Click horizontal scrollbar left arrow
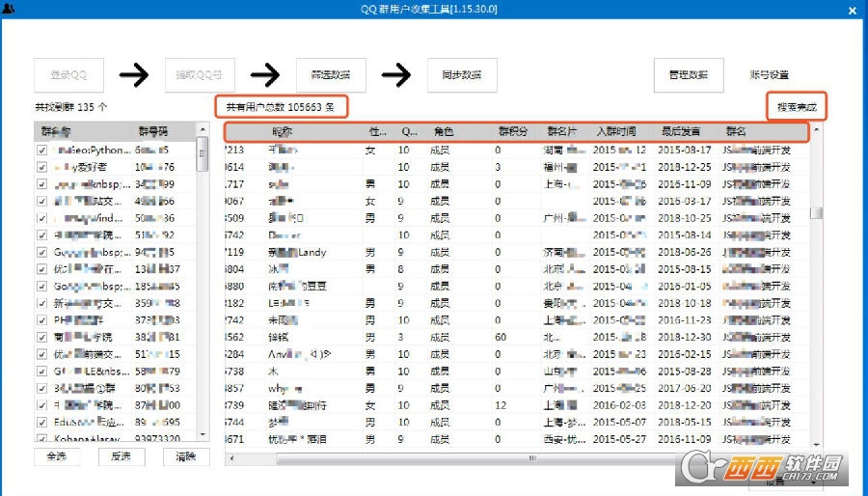 coord(231,458)
